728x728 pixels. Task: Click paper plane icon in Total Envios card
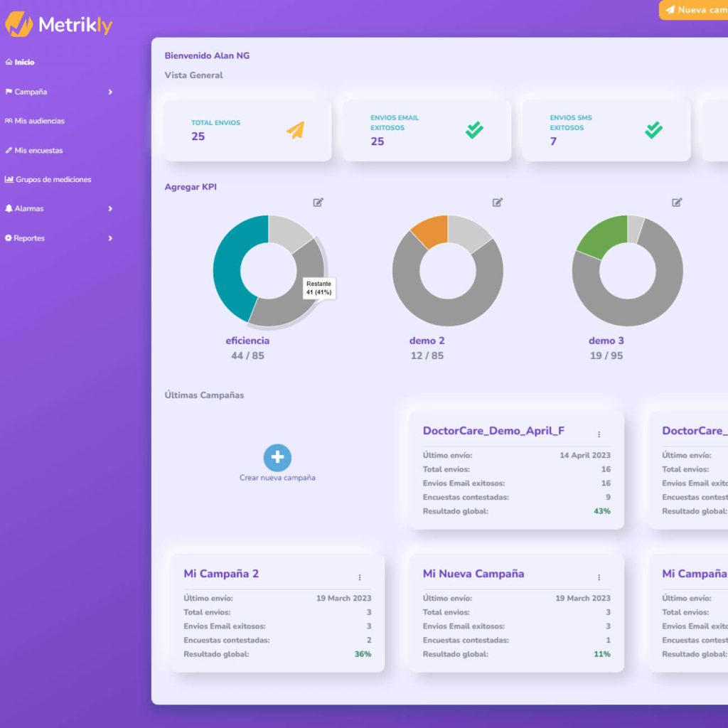click(x=295, y=129)
